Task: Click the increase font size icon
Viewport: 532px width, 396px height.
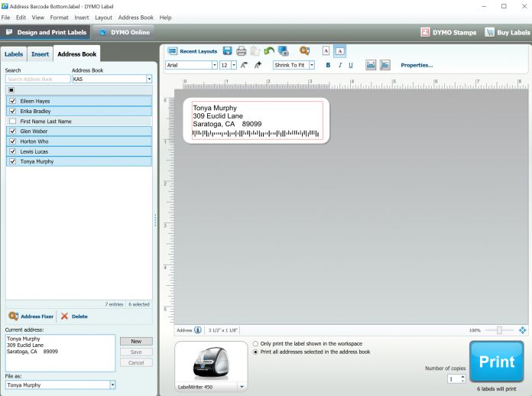Action: click(x=244, y=66)
